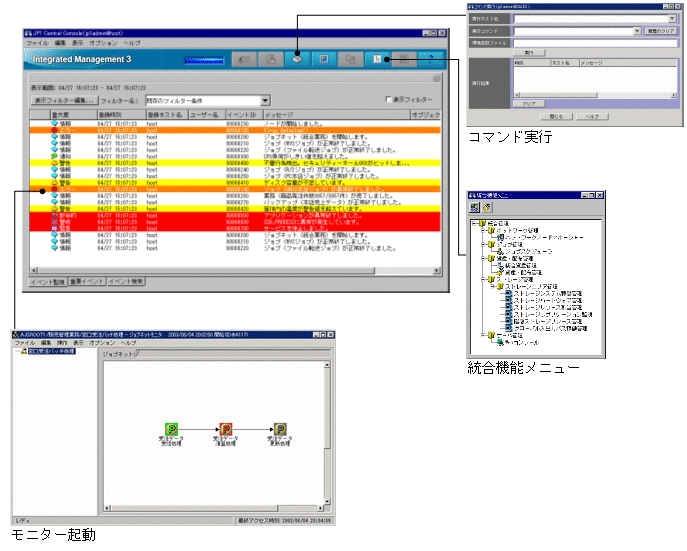The image size is (687, 551).
Task: Select the red job node icon
Action: (227, 430)
